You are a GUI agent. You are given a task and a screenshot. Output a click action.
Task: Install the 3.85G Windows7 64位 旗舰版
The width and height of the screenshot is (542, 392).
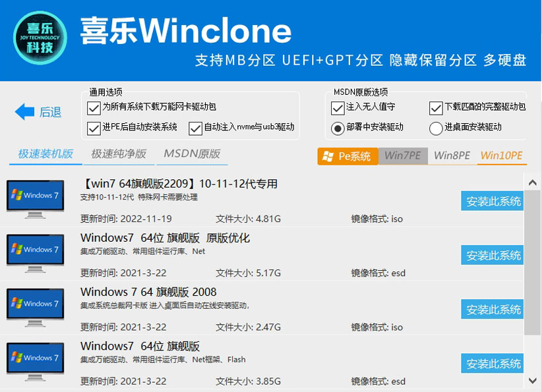[x=493, y=363]
